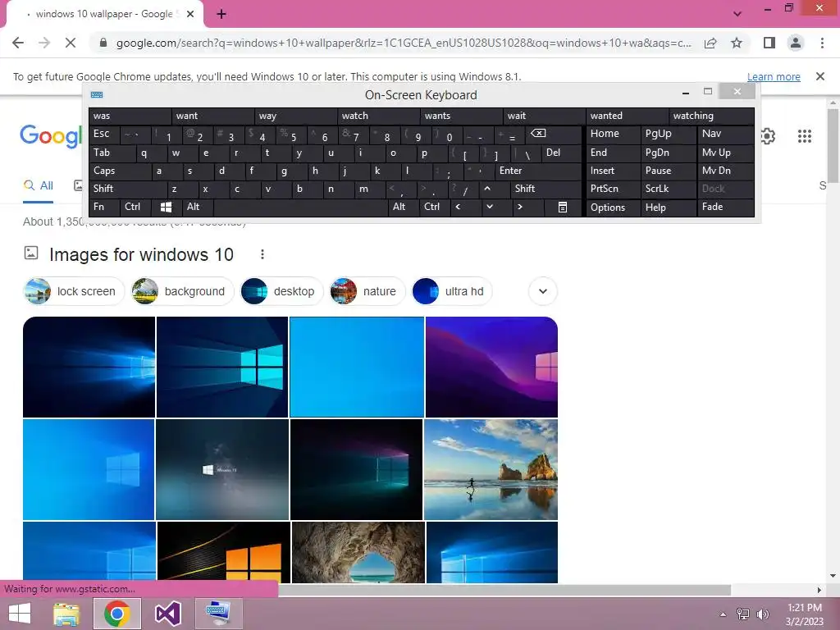Image resolution: width=840 pixels, height=630 pixels.
Task: Filter images by desktop chip
Action: click(282, 291)
